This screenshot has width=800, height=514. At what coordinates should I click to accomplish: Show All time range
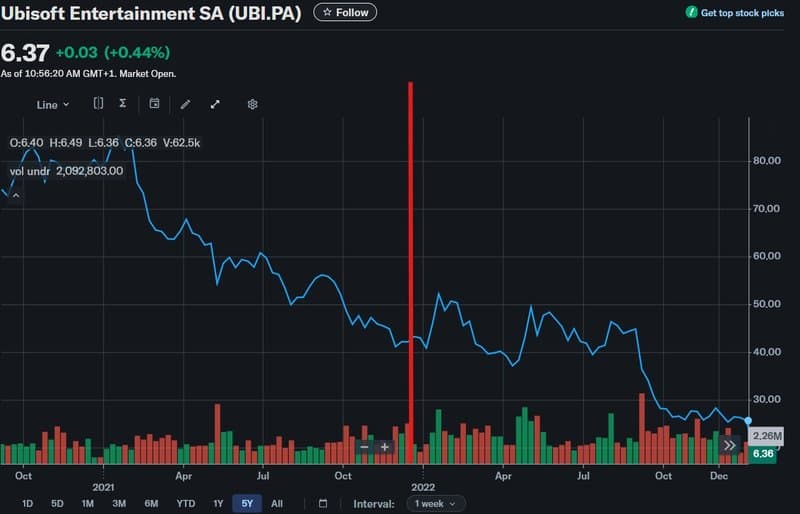277,503
